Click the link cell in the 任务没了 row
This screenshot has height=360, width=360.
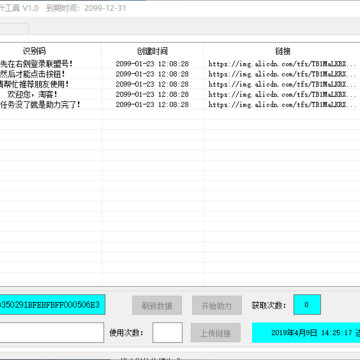282,105
